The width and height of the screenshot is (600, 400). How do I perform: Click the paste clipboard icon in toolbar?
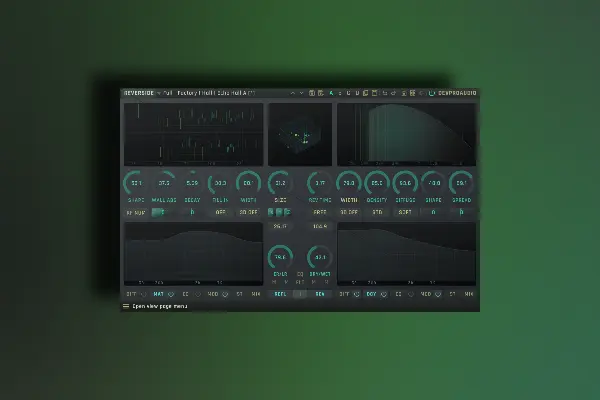[x=375, y=93]
